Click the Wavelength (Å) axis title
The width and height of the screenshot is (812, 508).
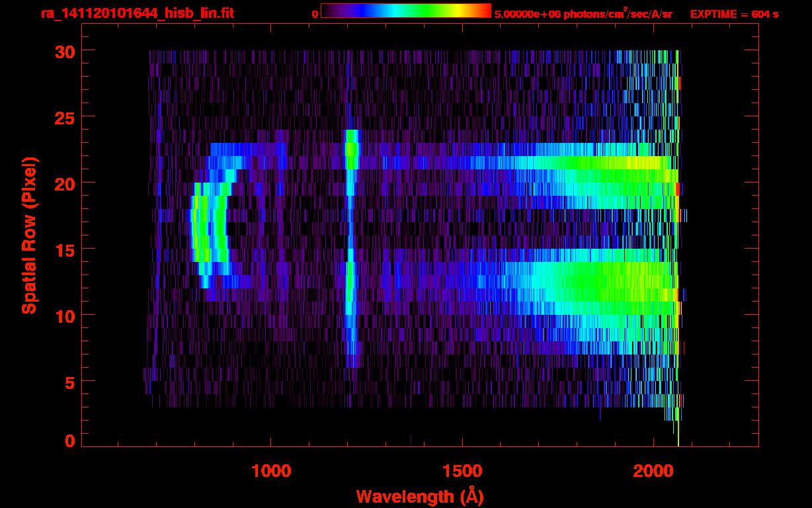pos(420,496)
